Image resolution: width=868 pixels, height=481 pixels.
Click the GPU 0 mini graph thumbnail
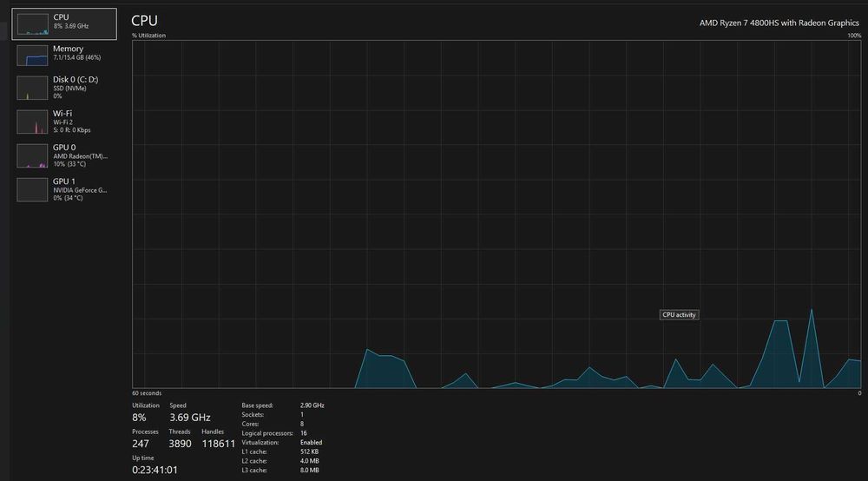click(x=32, y=156)
